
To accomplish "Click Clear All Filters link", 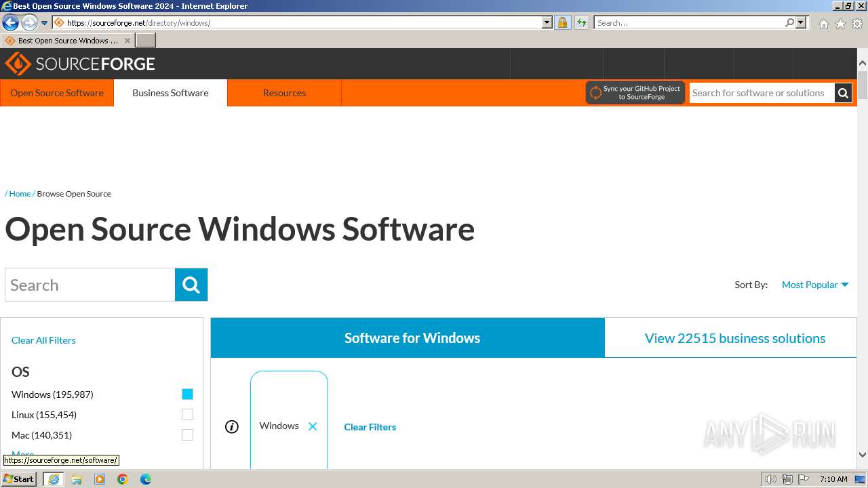I will pyautogui.click(x=43, y=340).
